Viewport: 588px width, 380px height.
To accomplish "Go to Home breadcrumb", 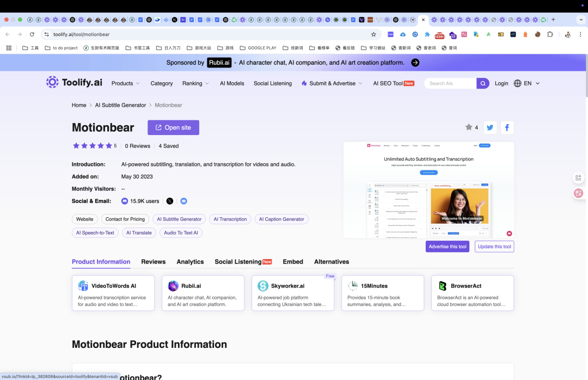I will click(x=79, y=105).
